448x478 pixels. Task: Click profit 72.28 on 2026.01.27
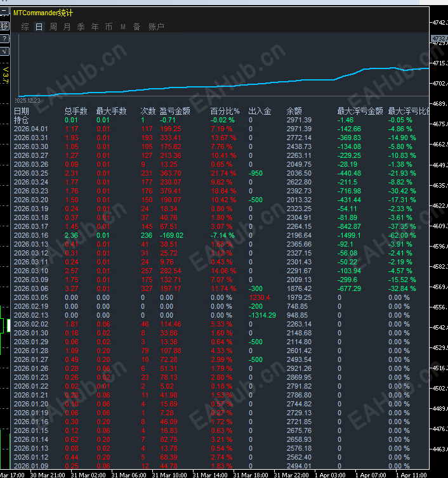[x=169, y=359]
